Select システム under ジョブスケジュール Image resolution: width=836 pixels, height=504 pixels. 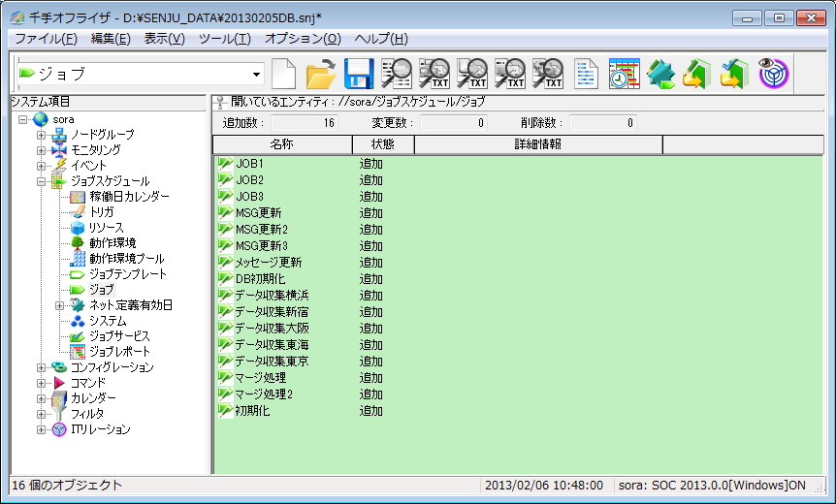click(108, 321)
